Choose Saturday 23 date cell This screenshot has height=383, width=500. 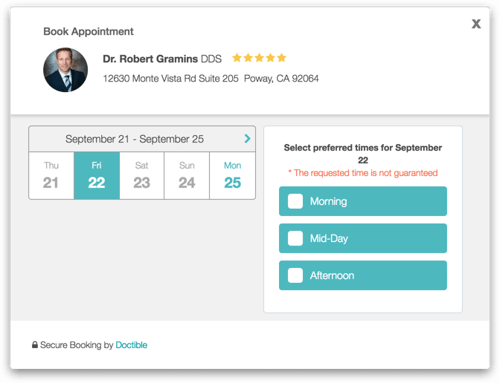point(142,176)
